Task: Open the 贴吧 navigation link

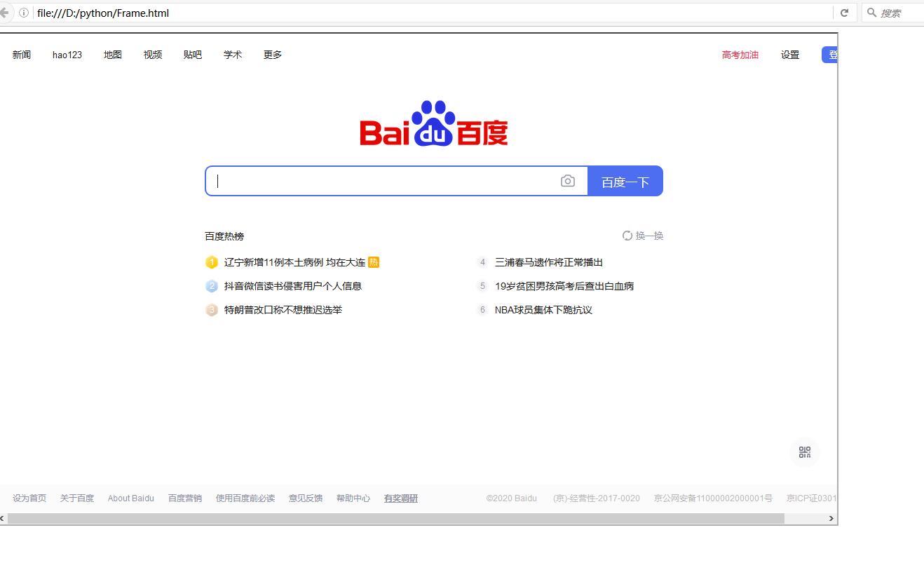Action: 193,55
